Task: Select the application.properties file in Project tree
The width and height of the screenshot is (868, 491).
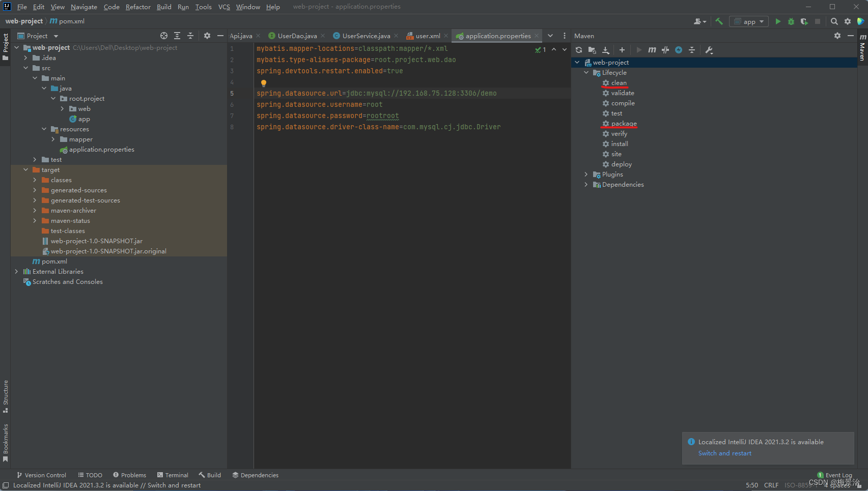Action: click(101, 149)
